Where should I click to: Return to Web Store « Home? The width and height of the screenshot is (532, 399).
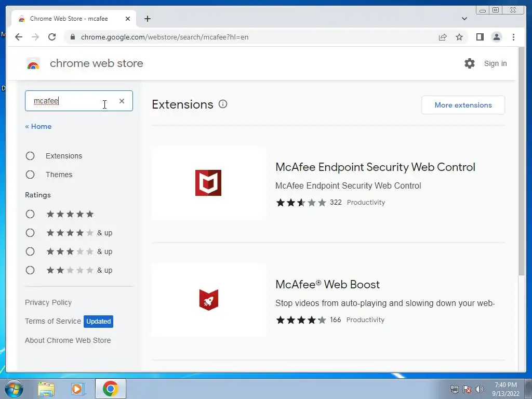[38, 126]
